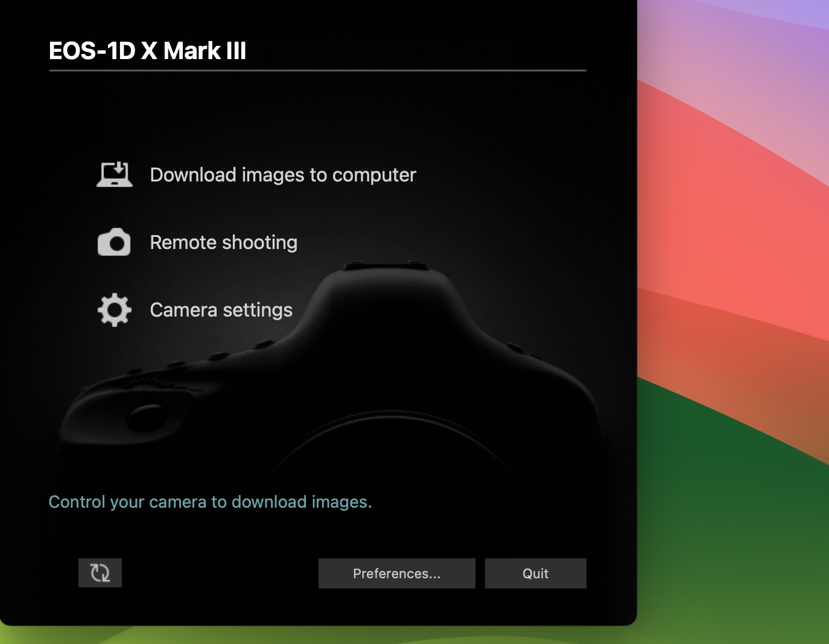Screen dimensions: 829x644
Task: Click the laptop icon with downward arrow
Action: coord(114,174)
